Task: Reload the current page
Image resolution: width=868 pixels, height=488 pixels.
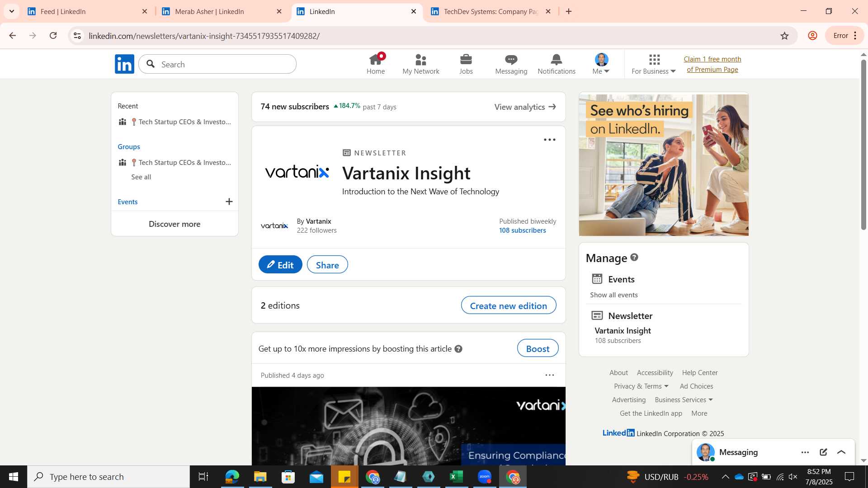Action: [53, 36]
